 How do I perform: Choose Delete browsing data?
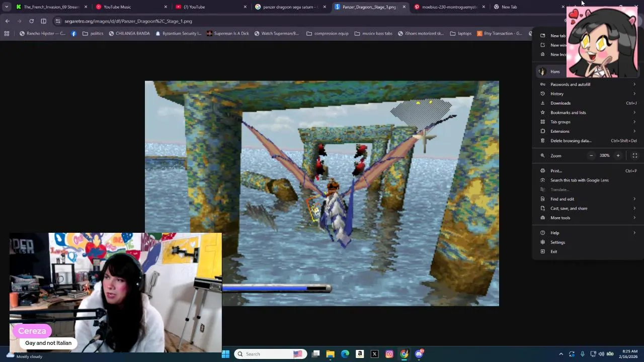coord(588,141)
